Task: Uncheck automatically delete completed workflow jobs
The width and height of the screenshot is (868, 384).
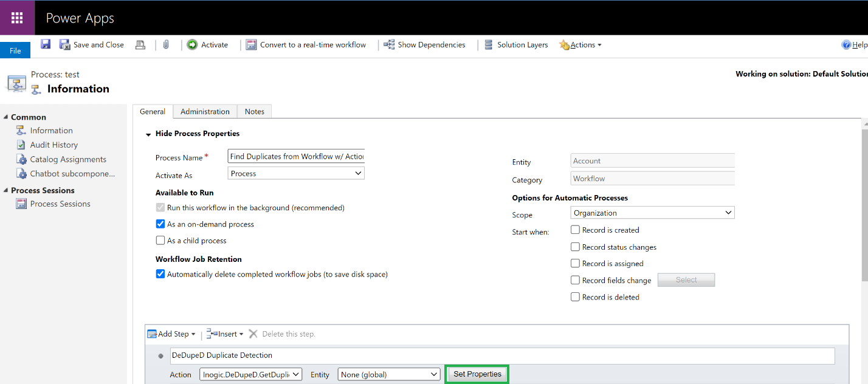Action: pyautogui.click(x=160, y=274)
